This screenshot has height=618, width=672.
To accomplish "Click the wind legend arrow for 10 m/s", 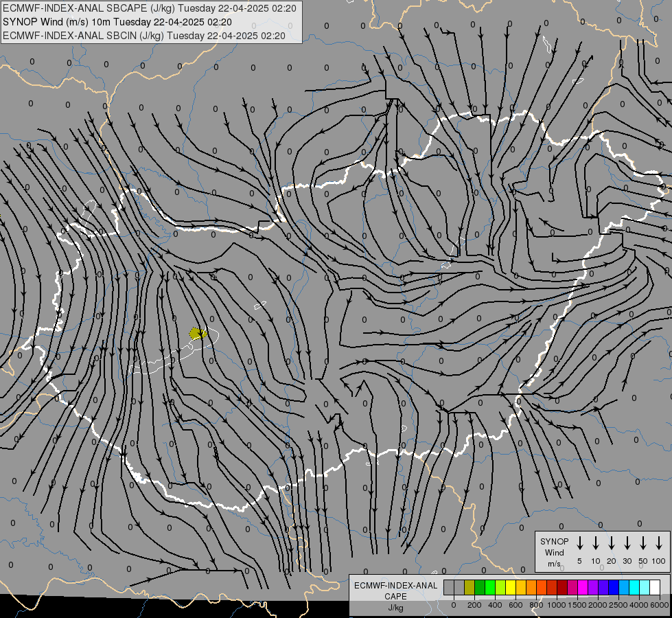I will 596,543.
